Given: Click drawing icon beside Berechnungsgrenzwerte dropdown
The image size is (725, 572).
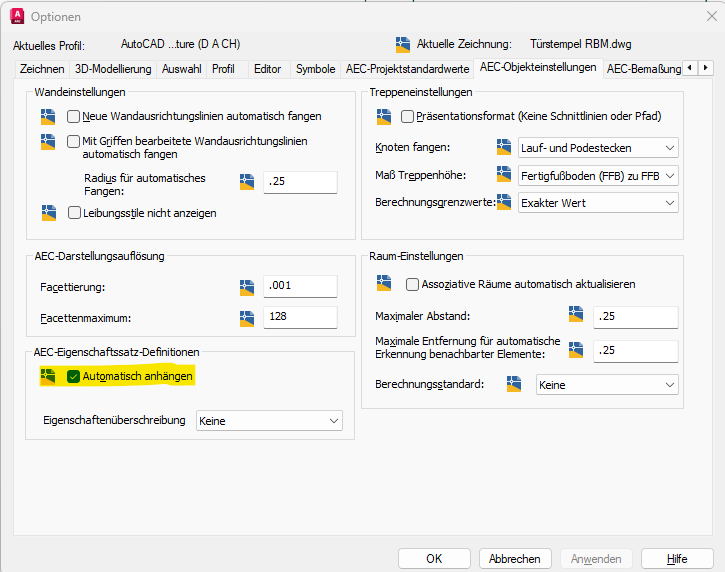Looking at the screenshot, I should [x=504, y=202].
